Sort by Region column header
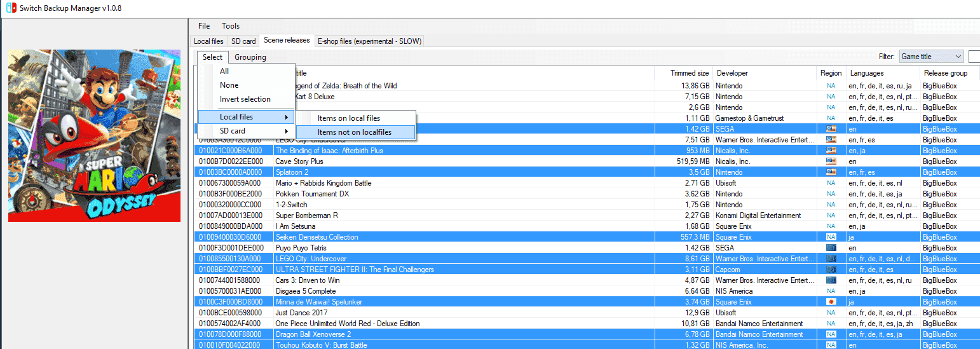 (x=831, y=73)
